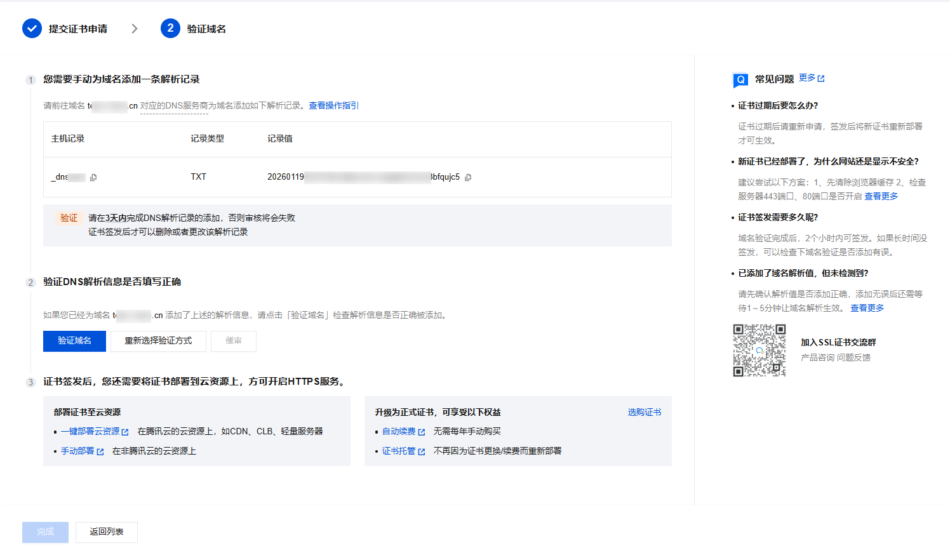Click the blue Q icon beside 常见问题
The width and height of the screenshot is (950, 560).
click(x=740, y=80)
